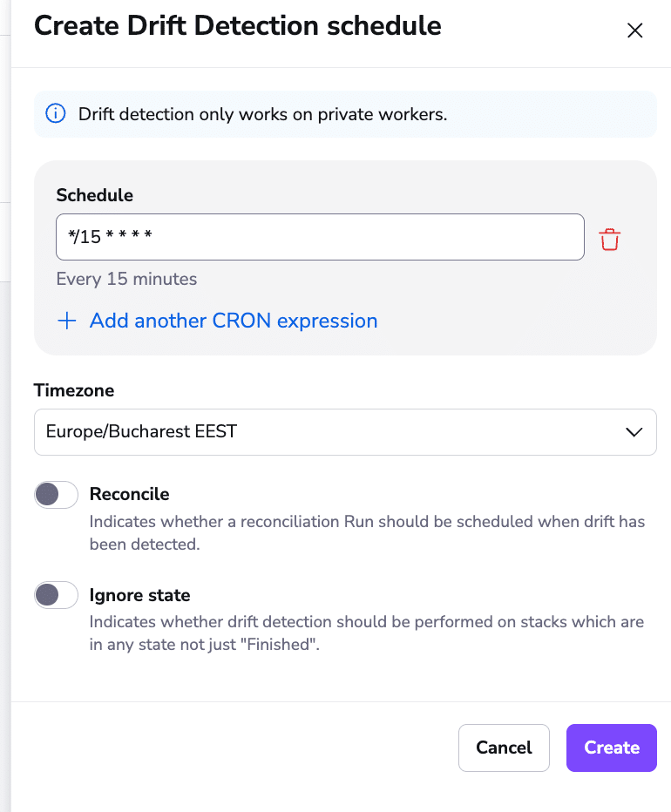Viewport: 671px width, 812px height.
Task: Toggle Reconcile off after checking description
Action: [x=56, y=494]
